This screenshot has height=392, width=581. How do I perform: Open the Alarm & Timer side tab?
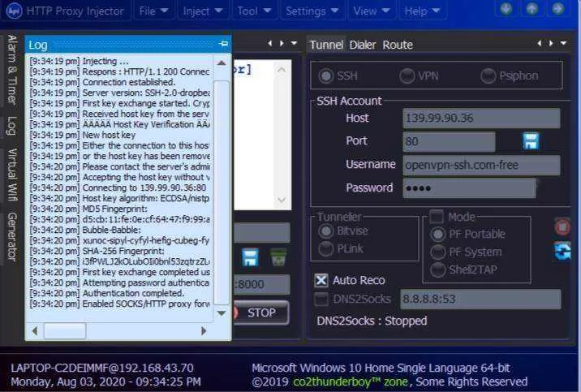pos(12,69)
